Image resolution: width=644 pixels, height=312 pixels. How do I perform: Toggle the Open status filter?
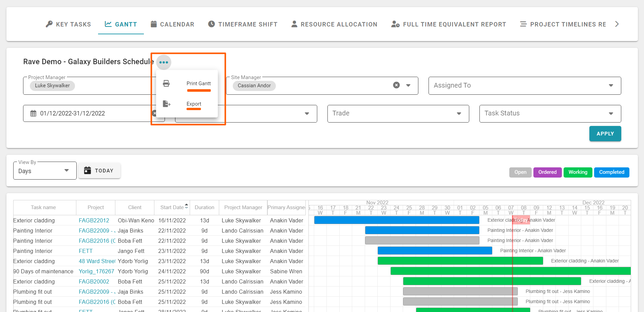pyautogui.click(x=520, y=172)
